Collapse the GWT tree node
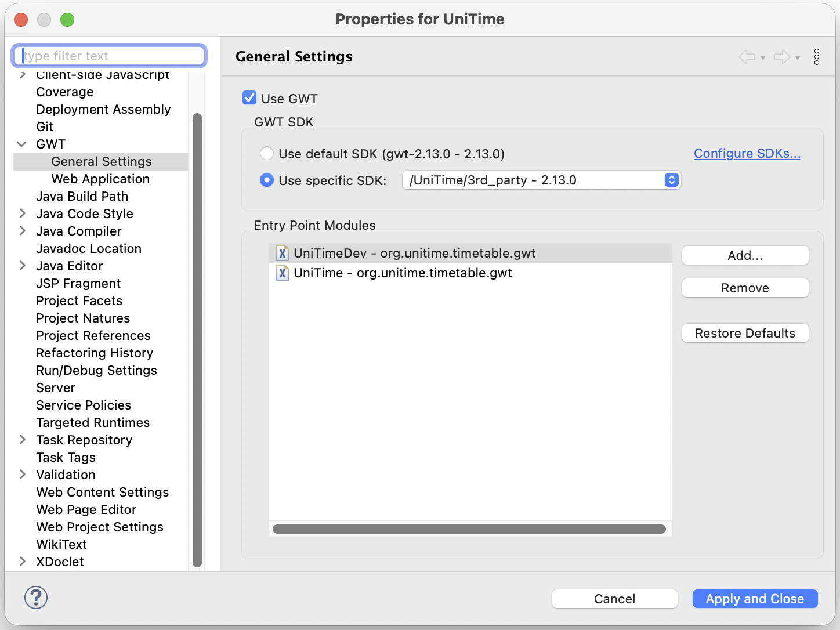 22,144
